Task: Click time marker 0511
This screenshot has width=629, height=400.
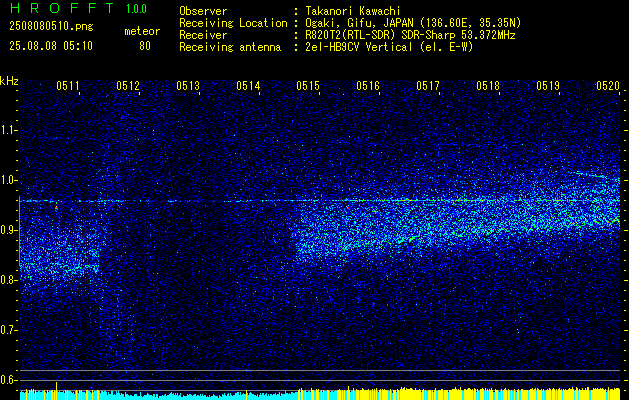Action: pos(68,85)
